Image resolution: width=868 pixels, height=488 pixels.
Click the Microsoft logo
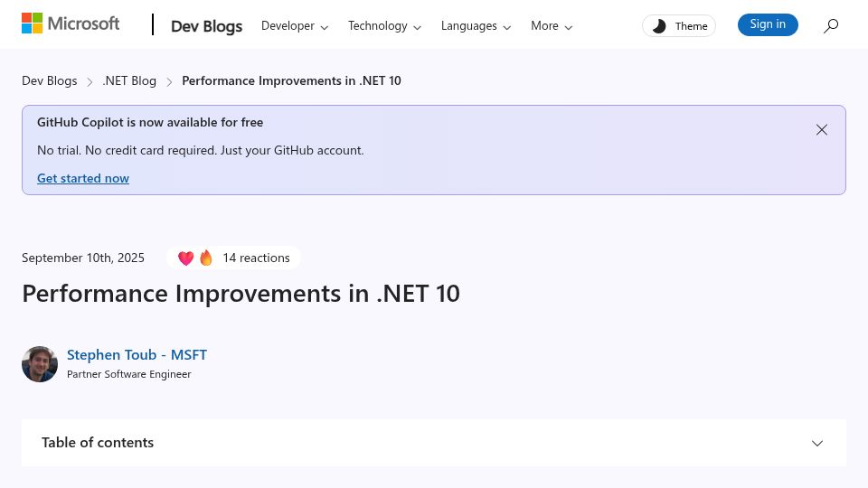[71, 23]
